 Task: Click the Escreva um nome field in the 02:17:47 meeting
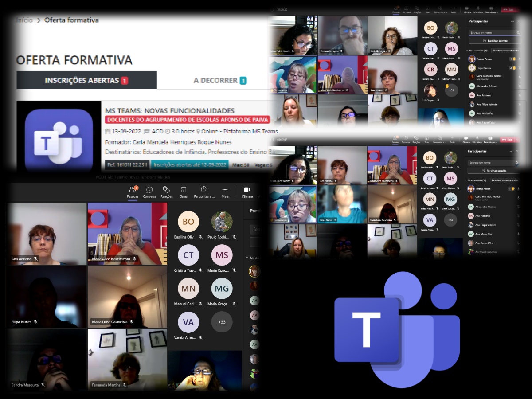coord(494,163)
